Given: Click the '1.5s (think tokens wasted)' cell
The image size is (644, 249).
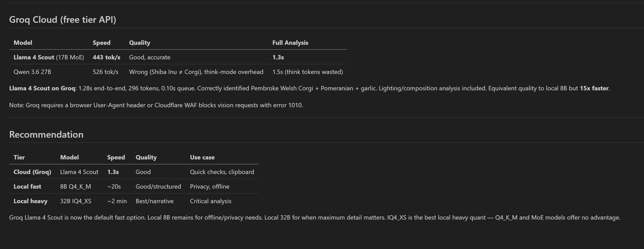Looking at the screenshot, I should [x=308, y=72].
